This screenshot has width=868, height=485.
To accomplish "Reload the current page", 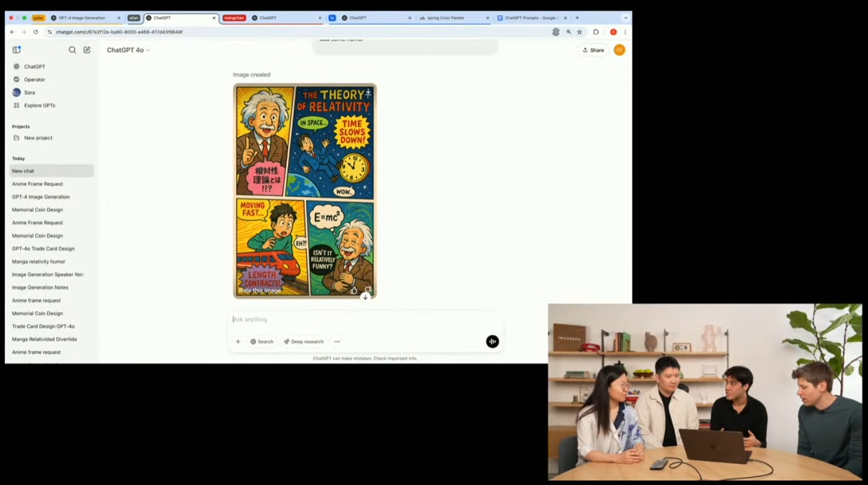I will [x=36, y=32].
